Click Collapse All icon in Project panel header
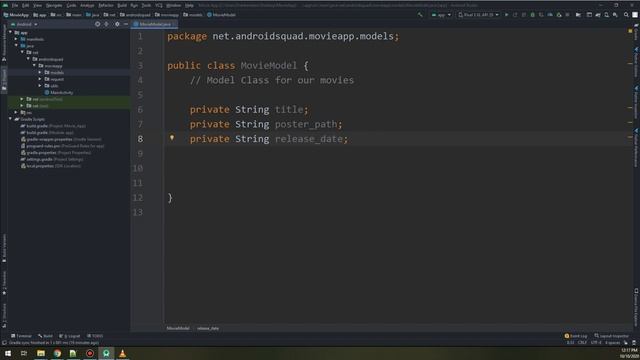Image resolution: width=640 pixels, height=360 pixels. [x=107, y=24]
